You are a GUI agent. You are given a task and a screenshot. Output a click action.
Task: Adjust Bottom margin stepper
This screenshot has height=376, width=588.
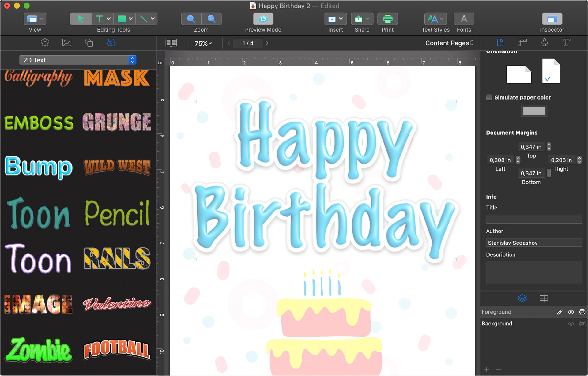[x=549, y=173]
